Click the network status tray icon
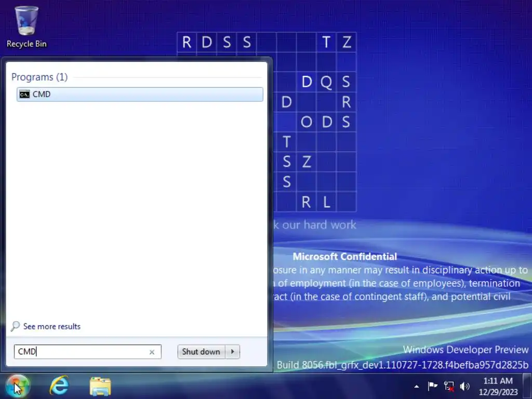Viewport: 532px width, 399px height. point(449,386)
